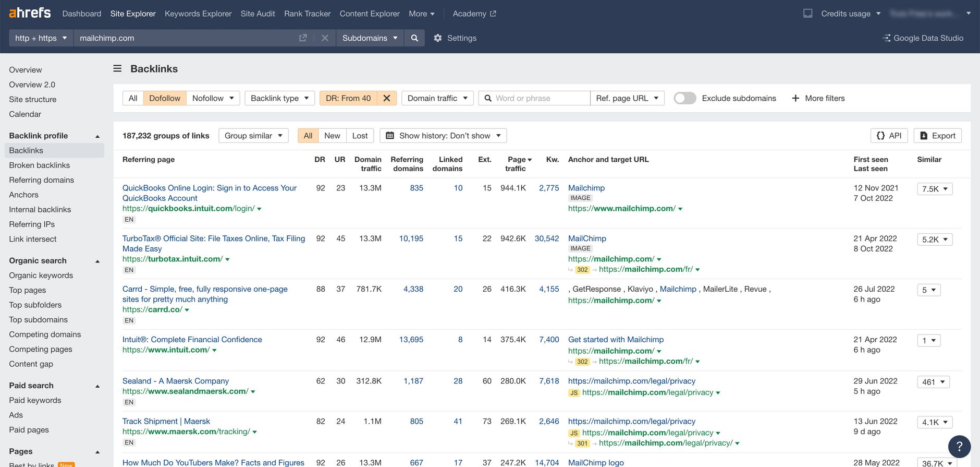Toggle Exclude subdomains switch
The width and height of the screenshot is (980, 467).
[x=685, y=98]
